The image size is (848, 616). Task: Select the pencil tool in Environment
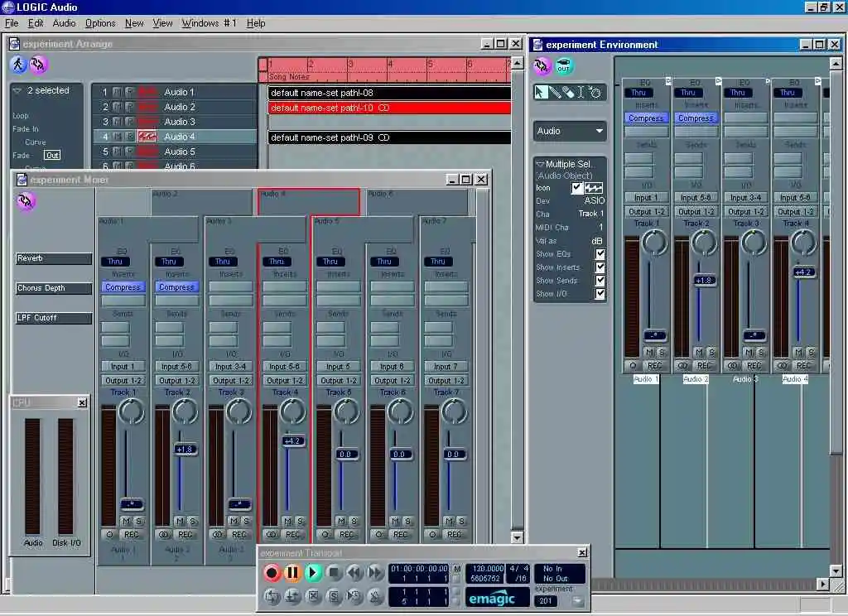(554, 92)
